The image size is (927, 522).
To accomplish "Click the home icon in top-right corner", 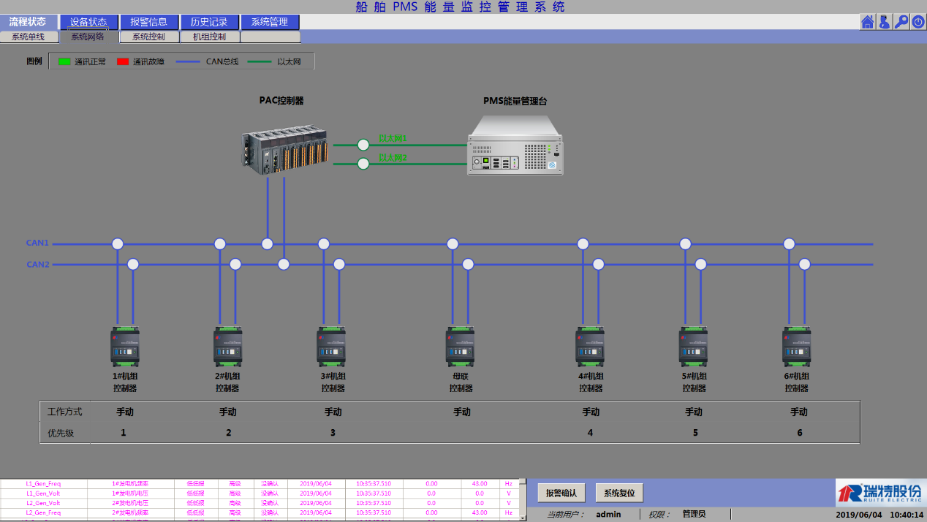I will [x=867, y=22].
